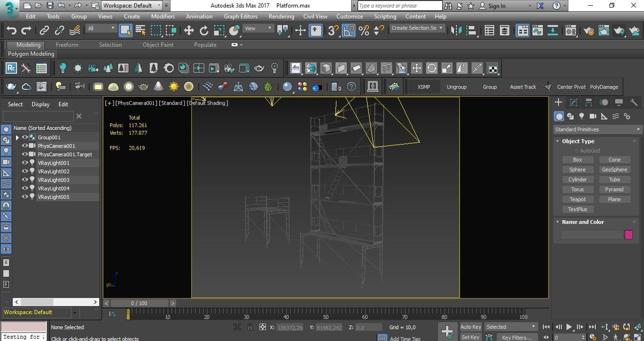Screen dimensions: 644x341
Task: Create a GeoSphere primitive
Action: point(614,170)
